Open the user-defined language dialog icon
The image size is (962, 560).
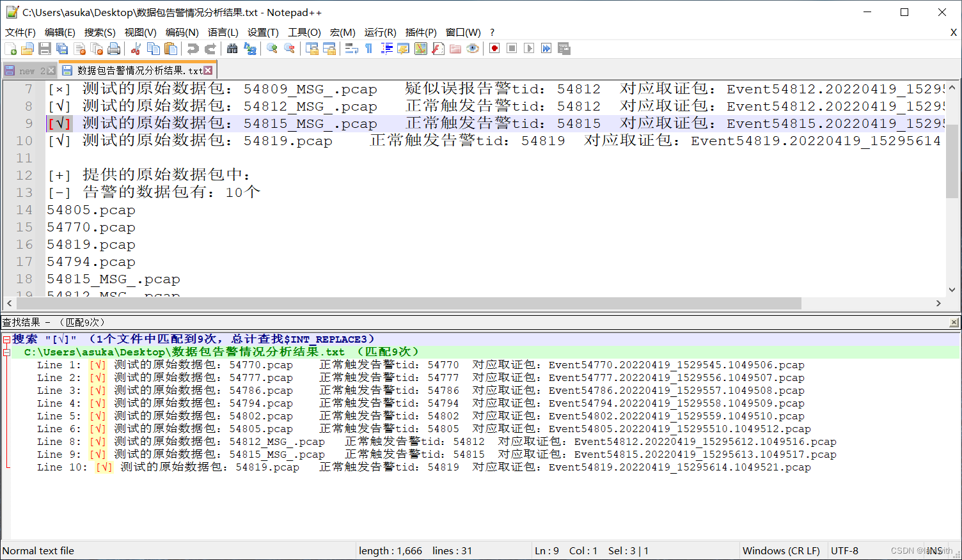coord(404,49)
